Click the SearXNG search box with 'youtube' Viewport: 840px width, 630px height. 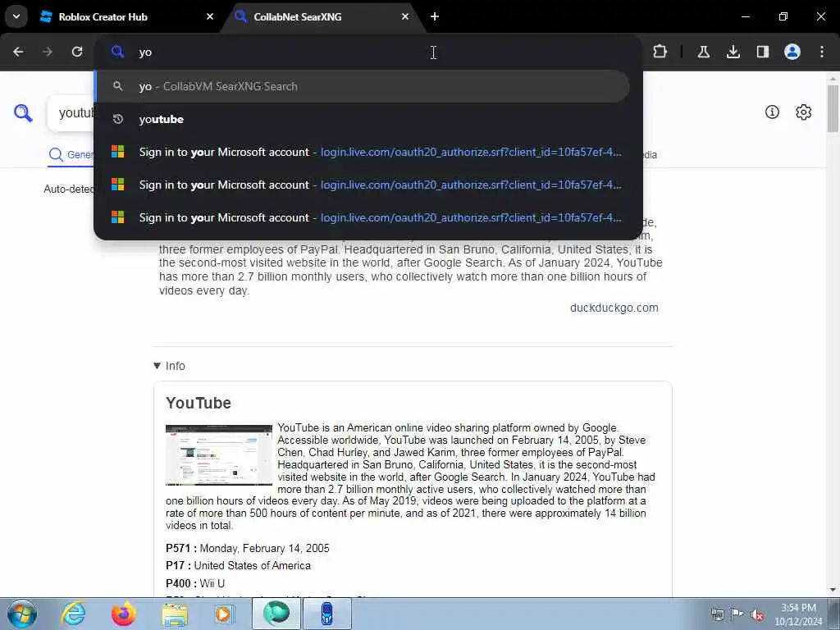pyautogui.click(x=71, y=113)
